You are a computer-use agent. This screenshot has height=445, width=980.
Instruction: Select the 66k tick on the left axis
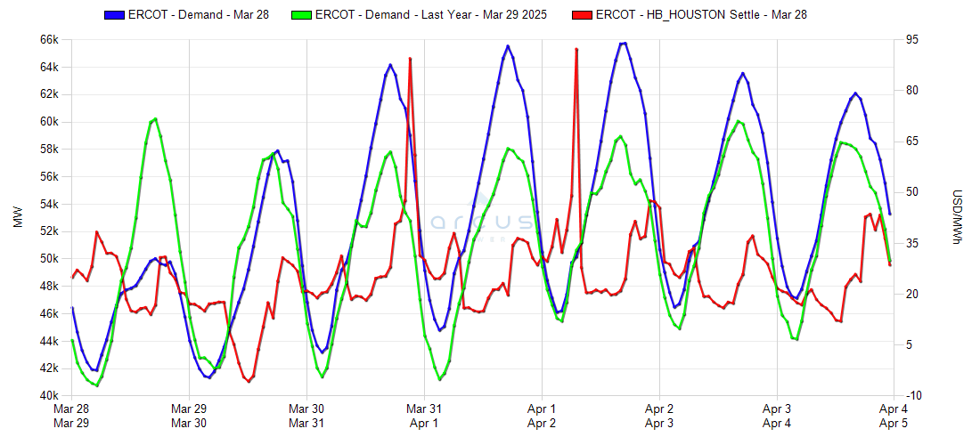[47, 40]
